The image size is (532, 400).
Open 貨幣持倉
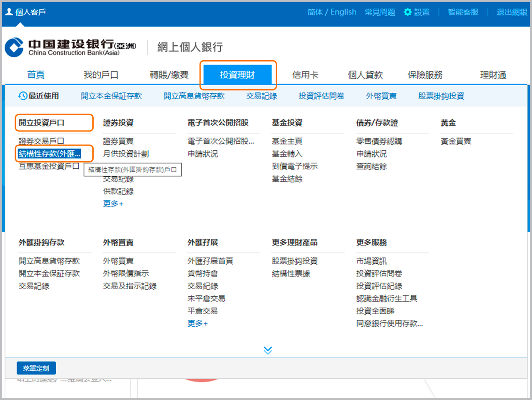pyautogui.click(x=203, y=273)
